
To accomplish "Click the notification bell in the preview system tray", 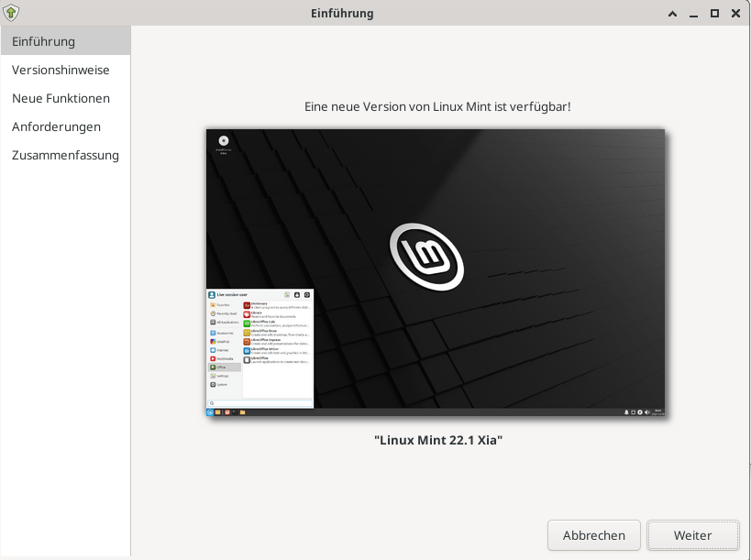I will (x=627, y=412).
